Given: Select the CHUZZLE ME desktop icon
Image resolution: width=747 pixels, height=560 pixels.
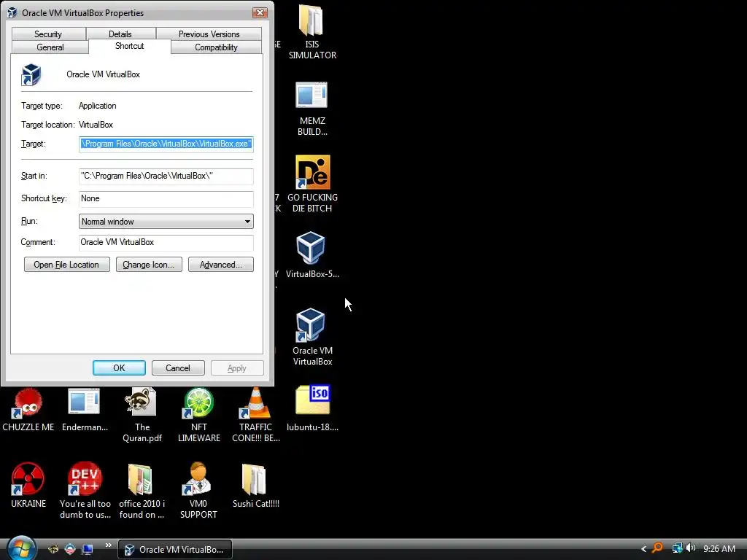Looking at the screenshot, I should tap(28, 402).
